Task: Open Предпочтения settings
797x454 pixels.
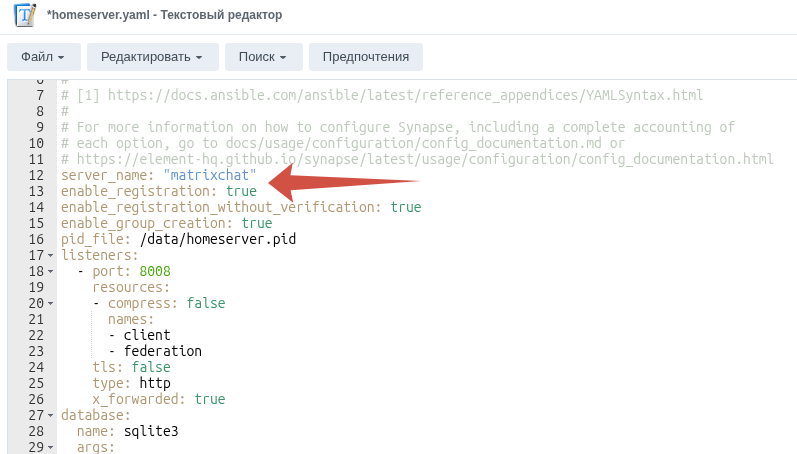Action: pyautogui.click(x=366, y=57)
